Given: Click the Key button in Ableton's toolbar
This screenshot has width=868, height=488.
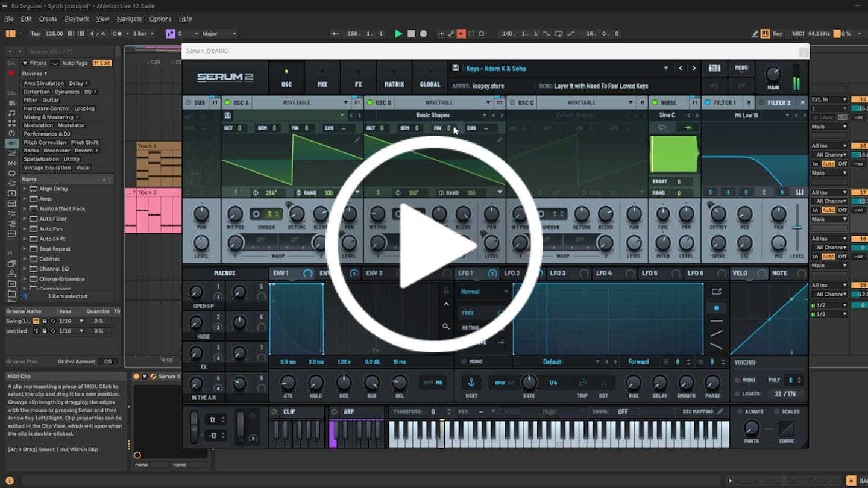Looking at the screenshot, I should coord(778,34).
